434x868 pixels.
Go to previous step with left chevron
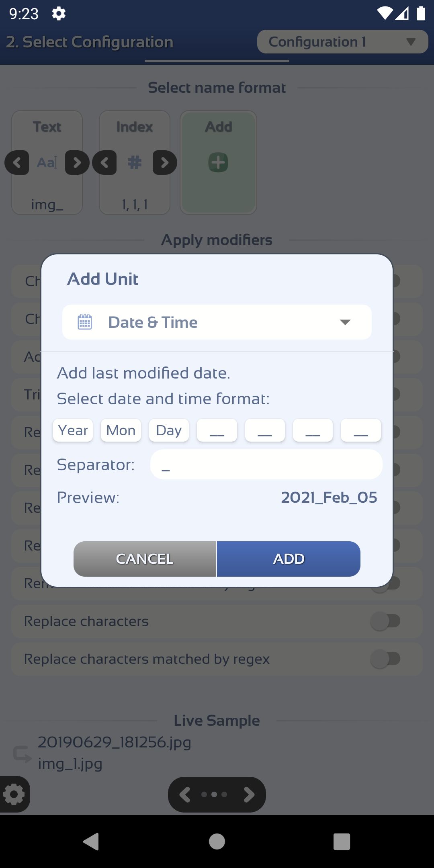(184, 794)
